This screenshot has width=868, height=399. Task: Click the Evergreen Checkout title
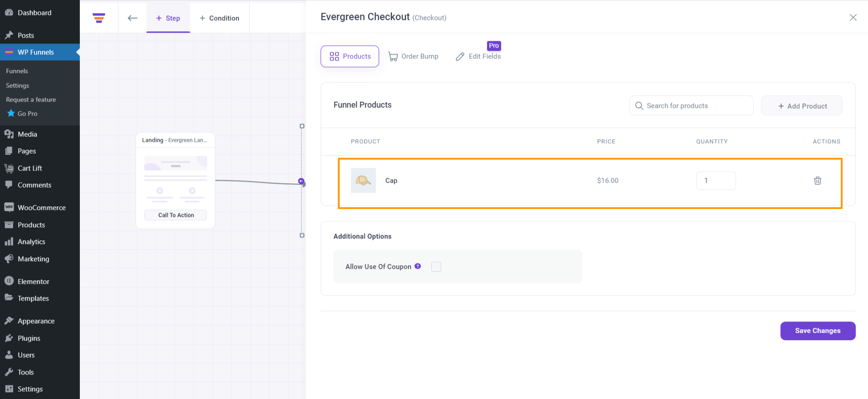click(365, 17)
